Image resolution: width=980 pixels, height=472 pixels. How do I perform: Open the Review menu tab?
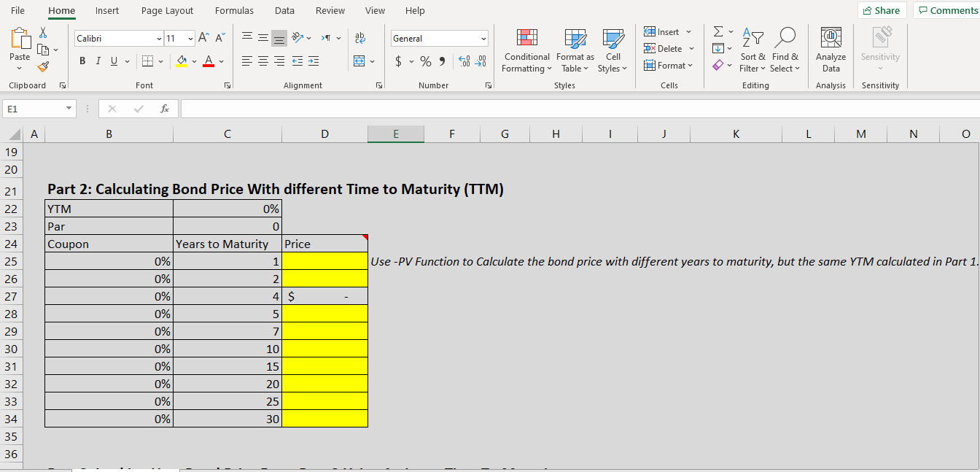pyautogui.click(x=330, y=10)
